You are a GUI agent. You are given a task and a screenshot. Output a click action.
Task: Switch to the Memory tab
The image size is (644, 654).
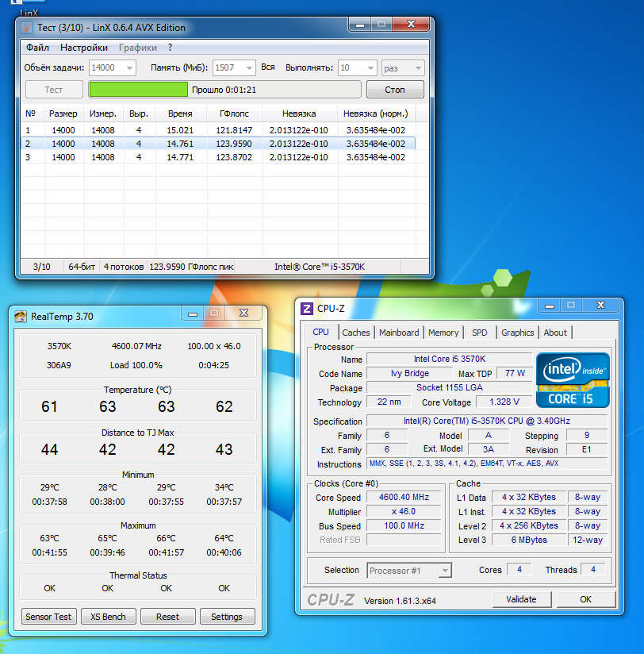[443, 333]
